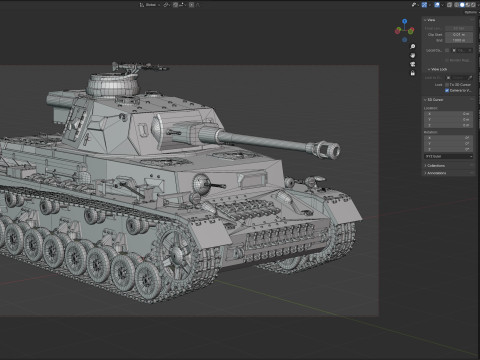This screenshot has width=480, height=360.
Task: Adjust 3D Cursor Location Z field
Action: coord(449,125)
